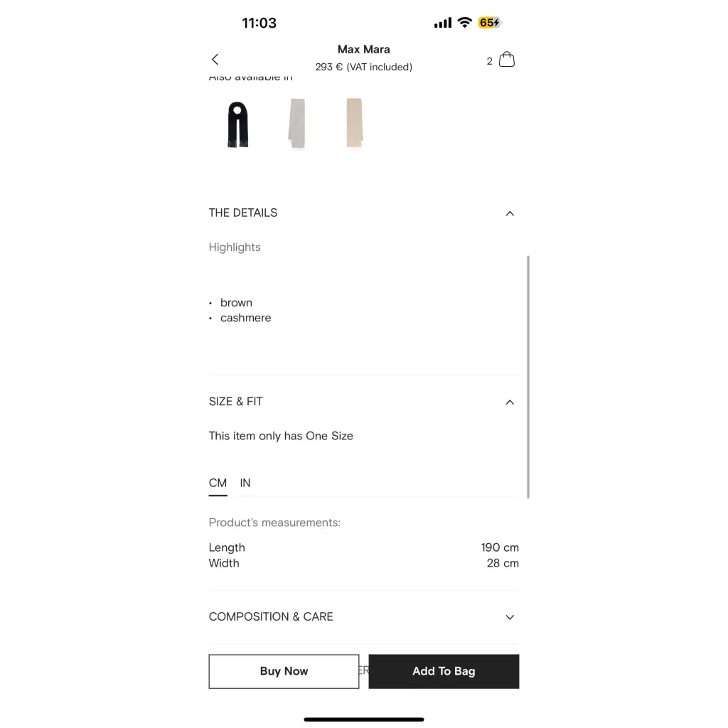The image size is (728, 728).
Task: Tap the battery indicator icon
Action: point(490,23)
